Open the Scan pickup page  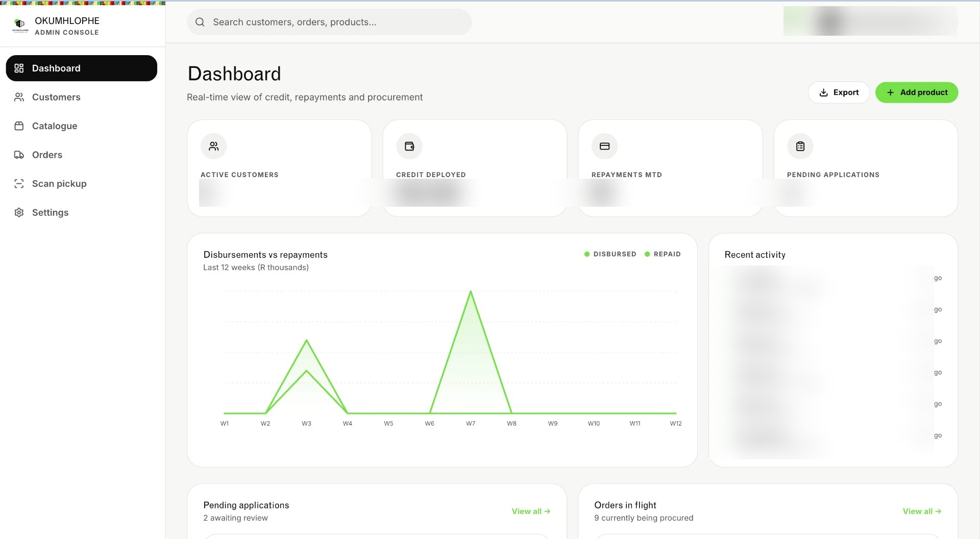[x=82, y=183]
